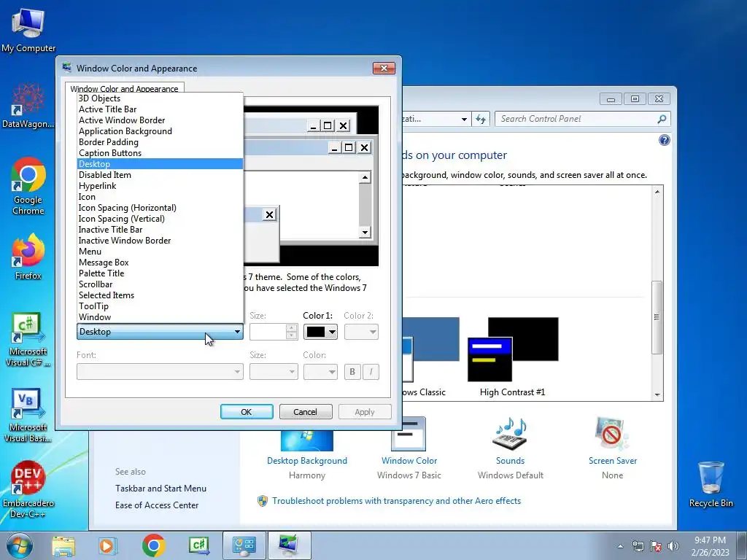Screen dimensions: 747x560
Task: Click the Sounds icon
Action: pyautogui.click(x=510, y=435)
